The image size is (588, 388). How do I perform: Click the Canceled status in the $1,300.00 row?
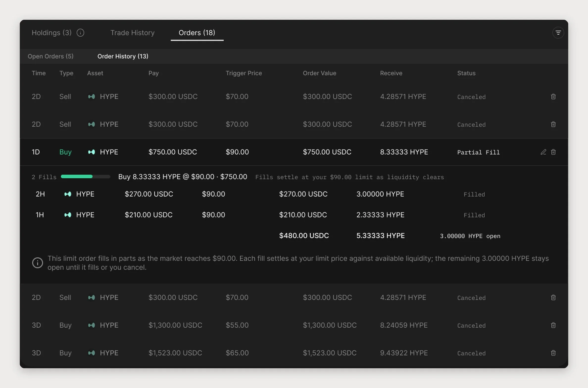click(471, 326)
